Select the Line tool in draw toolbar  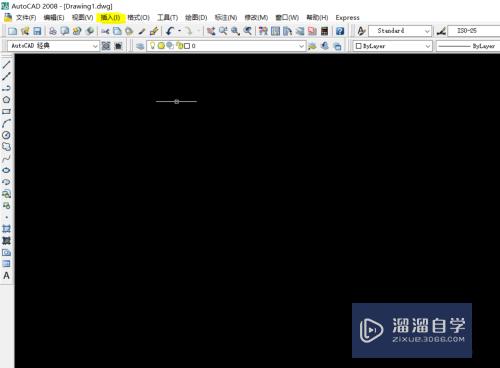[x=6, y=64]
